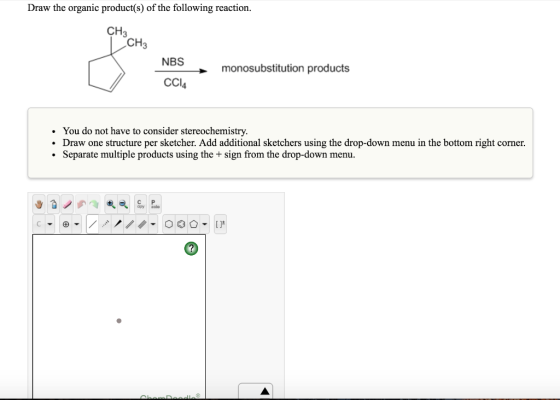The height and width of the screenshot is (400, 560).
Task: Click the clear canvas bottle icon
Action: pyautogui.click(x=53, y=204)
